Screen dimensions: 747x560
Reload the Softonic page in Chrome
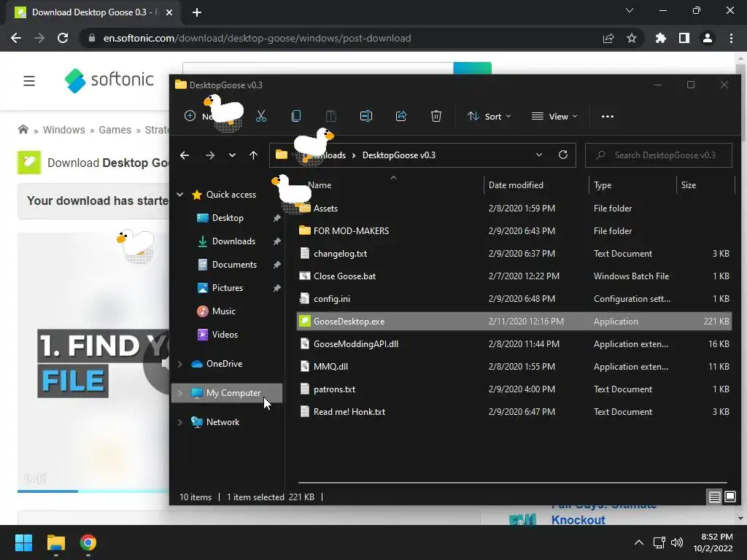pos(63,38)
